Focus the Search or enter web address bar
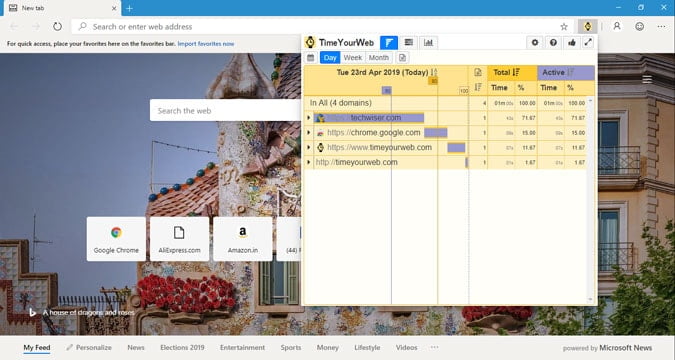 (323, 27)
